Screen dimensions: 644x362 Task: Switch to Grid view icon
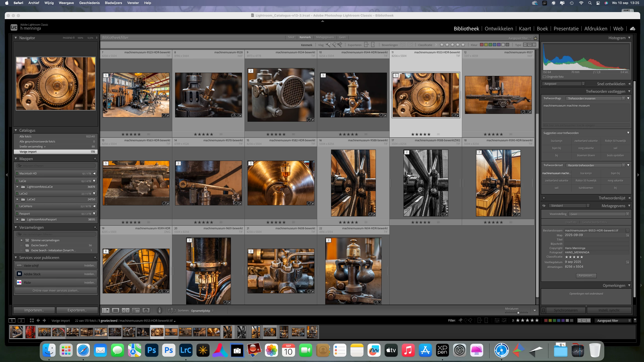coord(106,310)
